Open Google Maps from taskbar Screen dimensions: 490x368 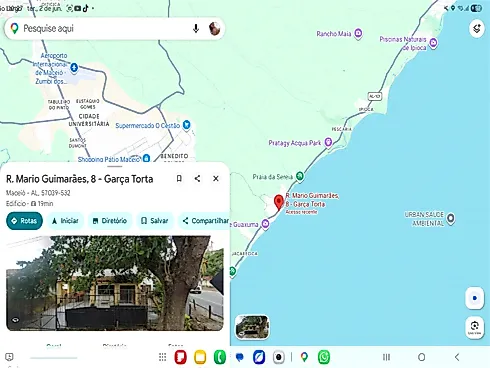point(304,357)
